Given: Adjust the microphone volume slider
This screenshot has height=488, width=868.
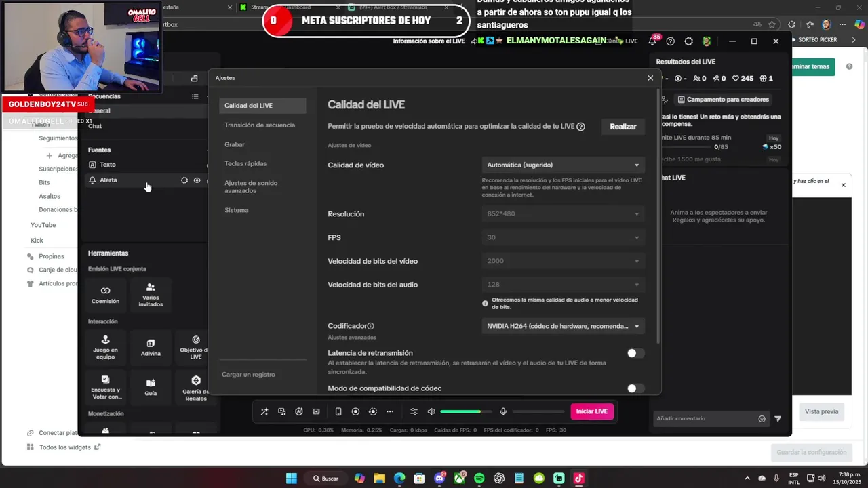Looking at the screenshot, I should pos(538,411).
